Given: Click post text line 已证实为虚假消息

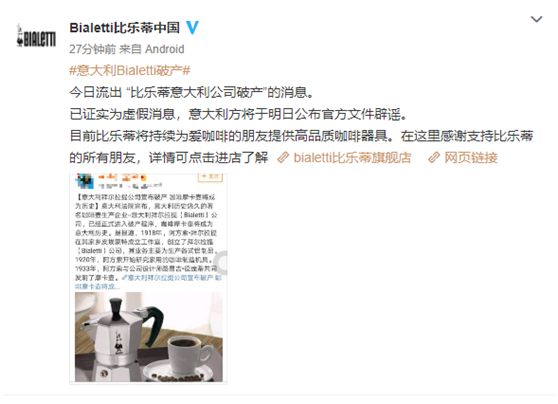Looking at the screenshot, I should coord(238,114).
